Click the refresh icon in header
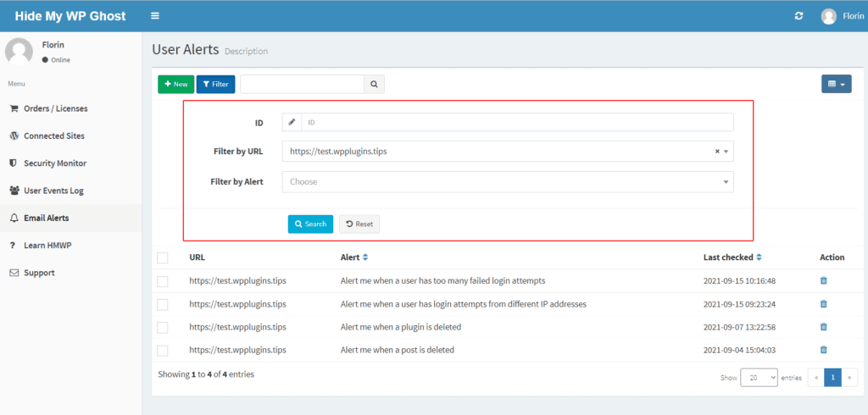The height and width of the screenshot is (415, 868). (798, 16)
